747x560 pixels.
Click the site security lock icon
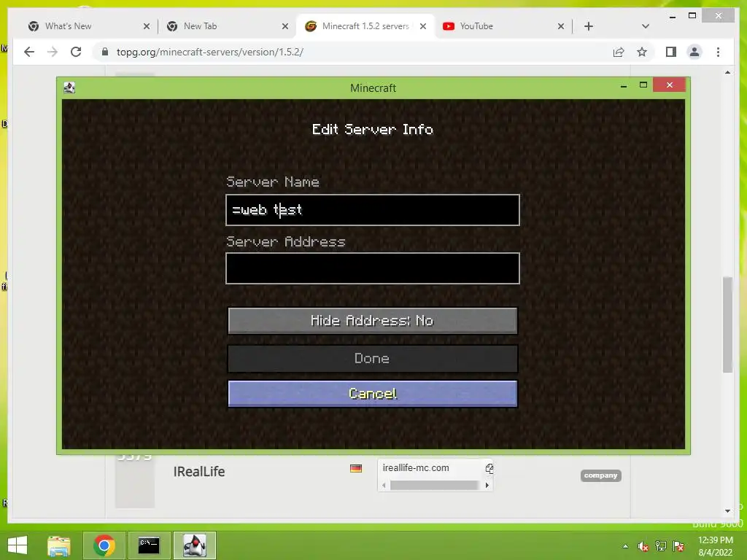pos(105,52)
